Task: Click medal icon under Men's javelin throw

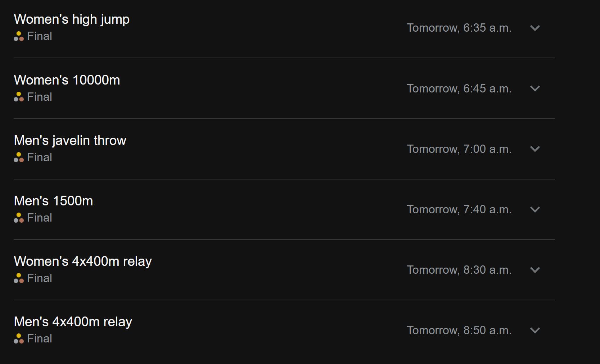Action: (19, 157)
